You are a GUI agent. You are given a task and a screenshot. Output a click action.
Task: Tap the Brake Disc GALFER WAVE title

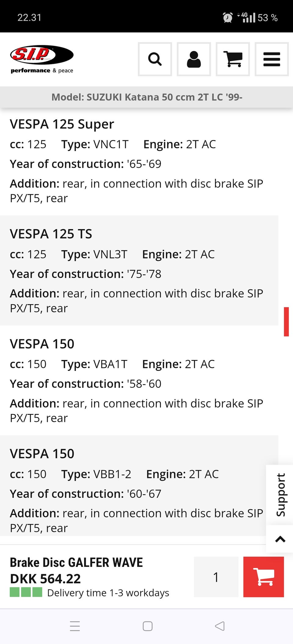(76, 562)
